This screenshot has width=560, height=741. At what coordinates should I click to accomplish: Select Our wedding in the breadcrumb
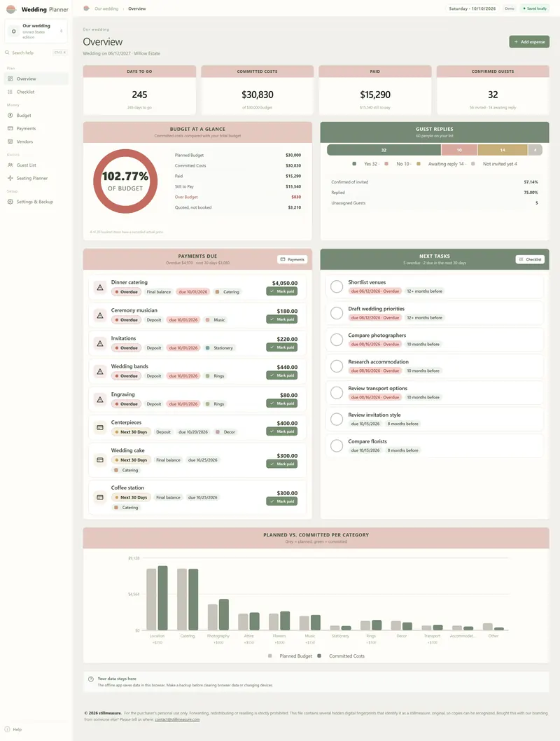[106, 8]
